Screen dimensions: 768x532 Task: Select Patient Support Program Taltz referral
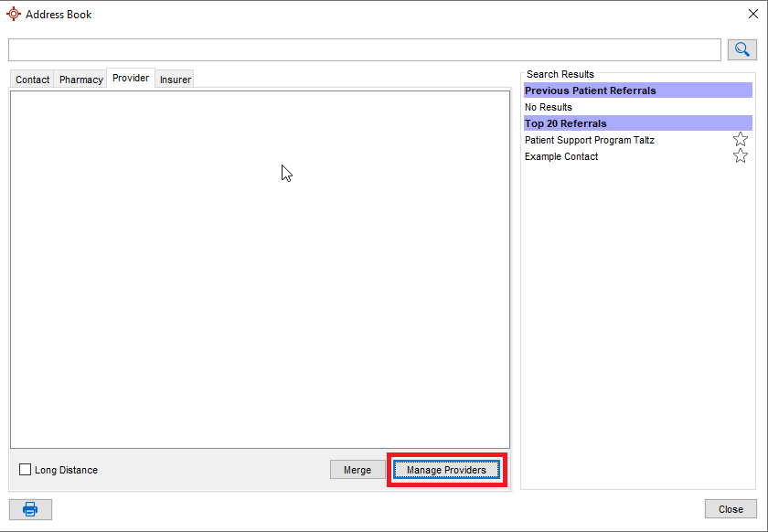click(590, 141)
